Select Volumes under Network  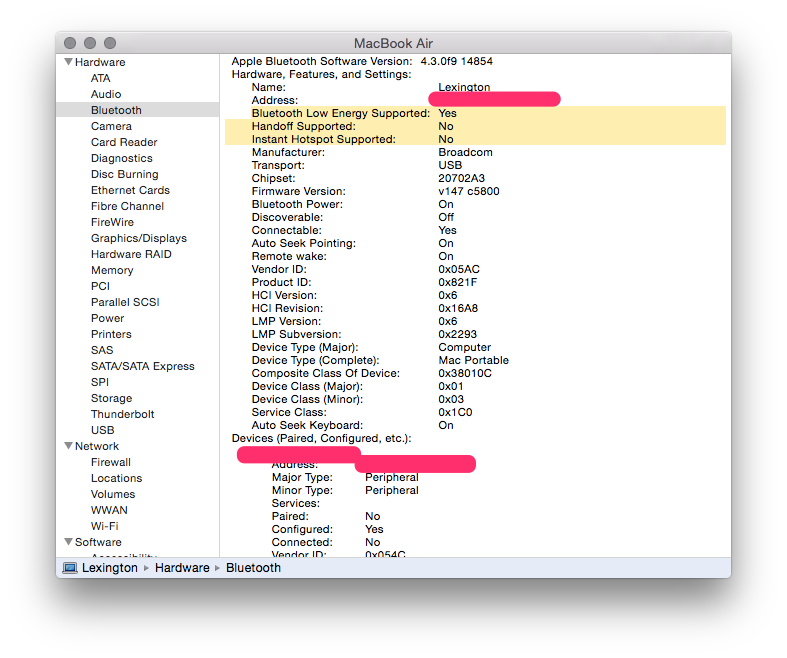click(x=113, y=494)
